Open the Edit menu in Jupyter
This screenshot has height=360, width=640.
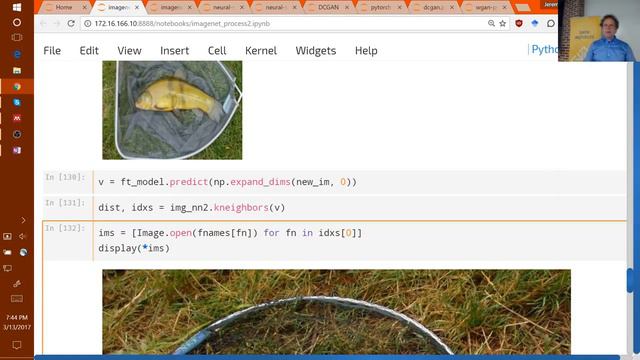pos(89,51)
